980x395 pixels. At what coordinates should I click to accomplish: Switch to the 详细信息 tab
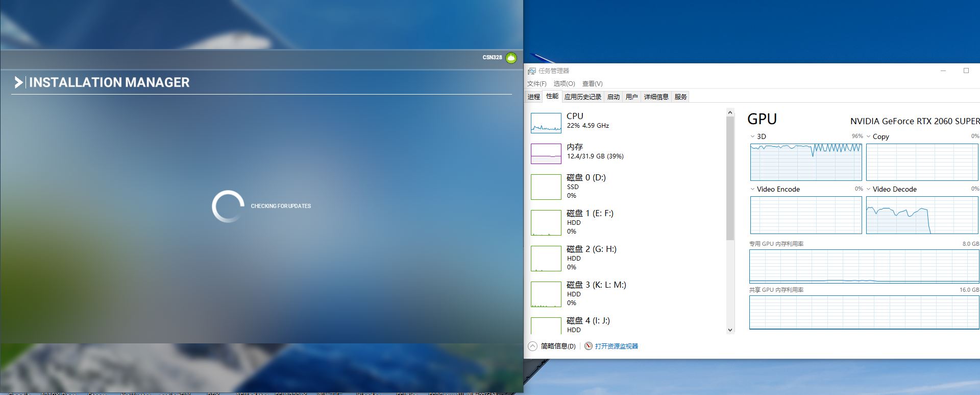(x=656, y=97)
